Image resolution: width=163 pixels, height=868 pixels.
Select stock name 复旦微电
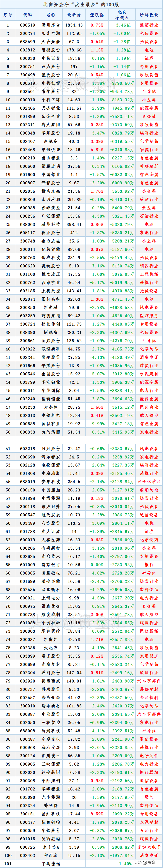tap(51, 573)
